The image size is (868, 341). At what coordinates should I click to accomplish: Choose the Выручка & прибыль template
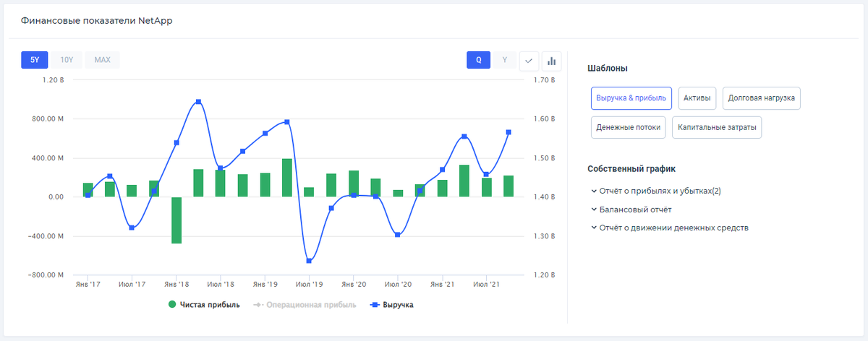(x=631, y=98)
